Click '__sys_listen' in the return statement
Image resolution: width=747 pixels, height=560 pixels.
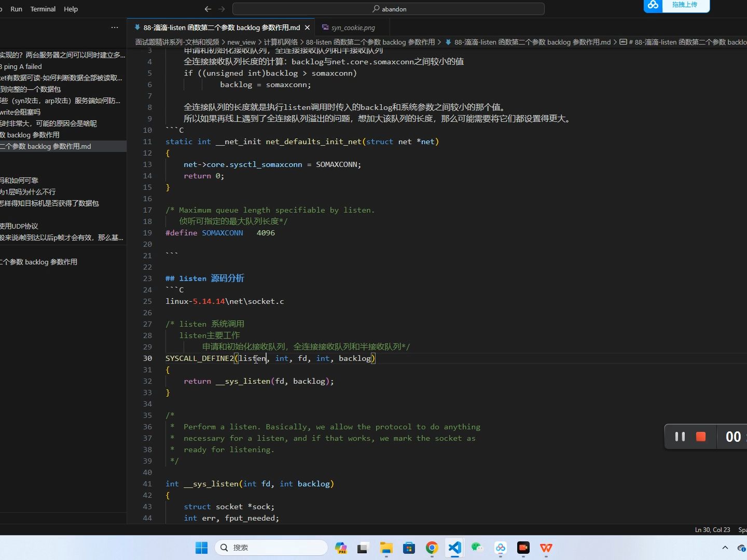(243, 381)
